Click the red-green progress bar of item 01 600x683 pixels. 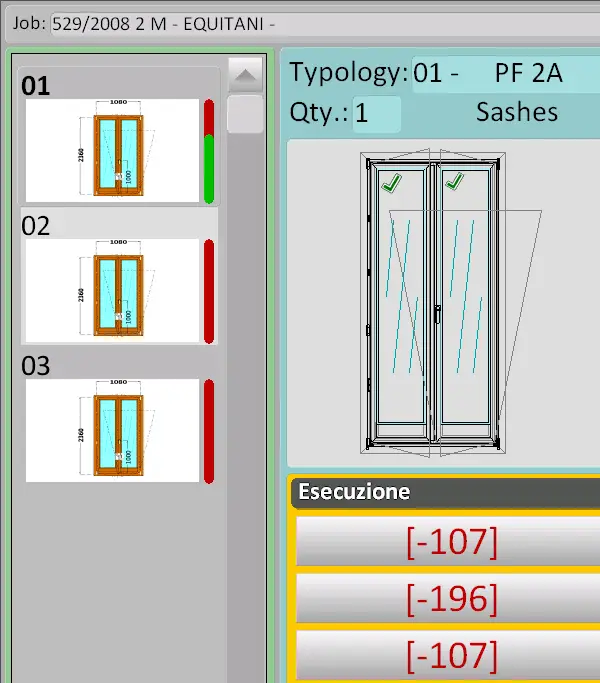click(x=209, y=150)
